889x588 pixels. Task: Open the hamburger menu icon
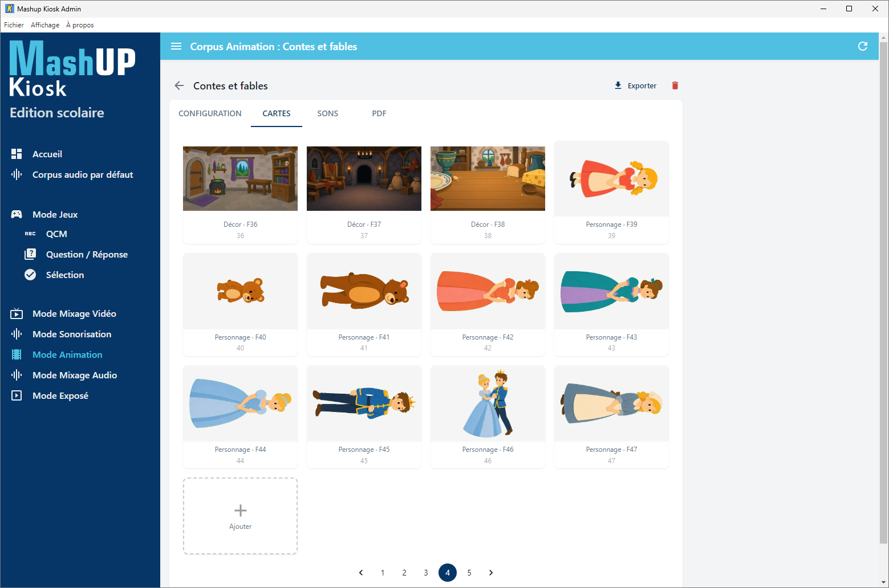(176, 46)
